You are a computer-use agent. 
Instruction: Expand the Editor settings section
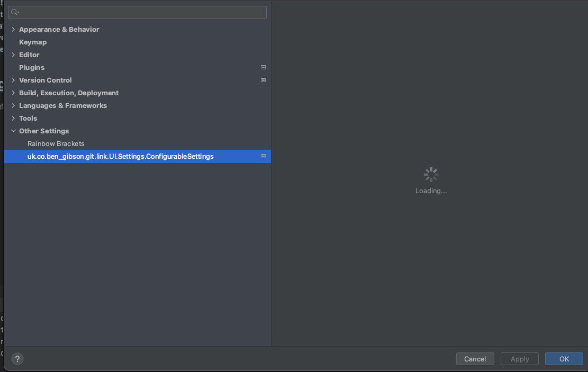pos(13,55)
